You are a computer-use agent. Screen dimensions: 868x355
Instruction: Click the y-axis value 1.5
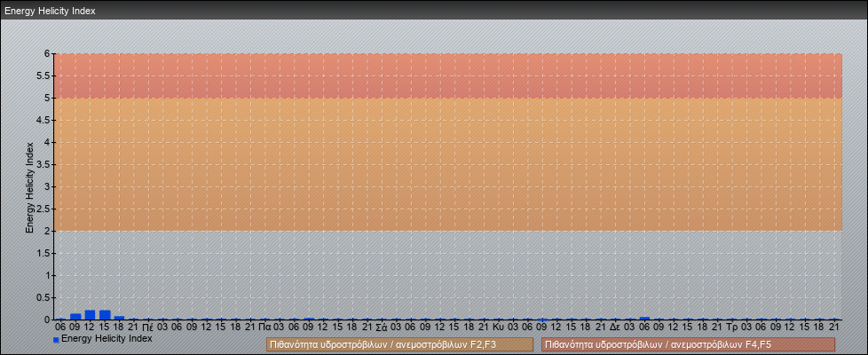[x=43, y=253]
